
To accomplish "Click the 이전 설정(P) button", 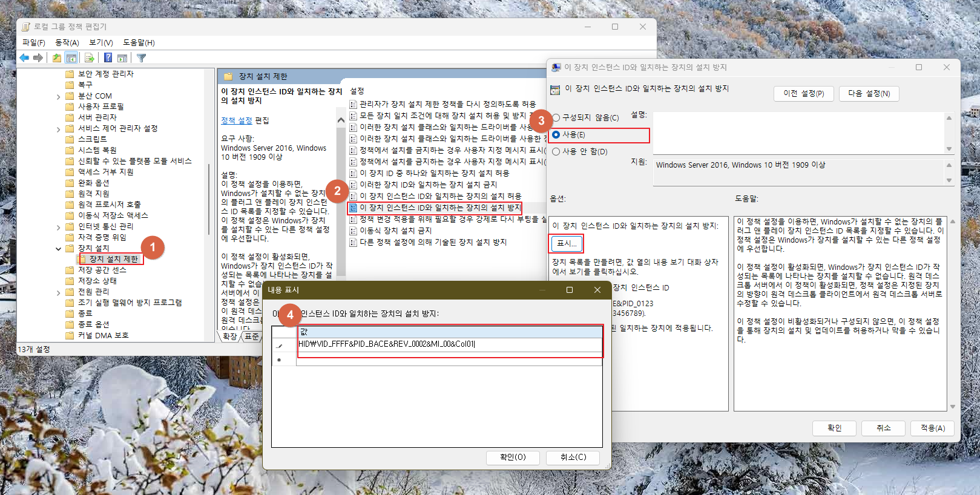I will coord(804,93).
